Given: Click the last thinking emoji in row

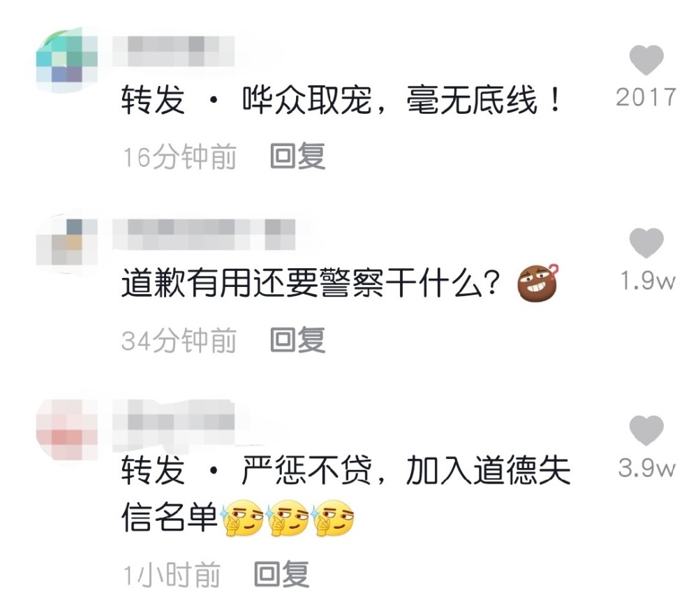Looking at the screenshot, I should point(334,518).
